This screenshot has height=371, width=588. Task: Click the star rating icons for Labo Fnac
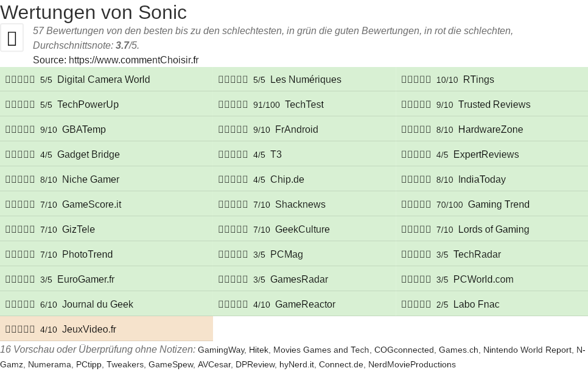416,305
